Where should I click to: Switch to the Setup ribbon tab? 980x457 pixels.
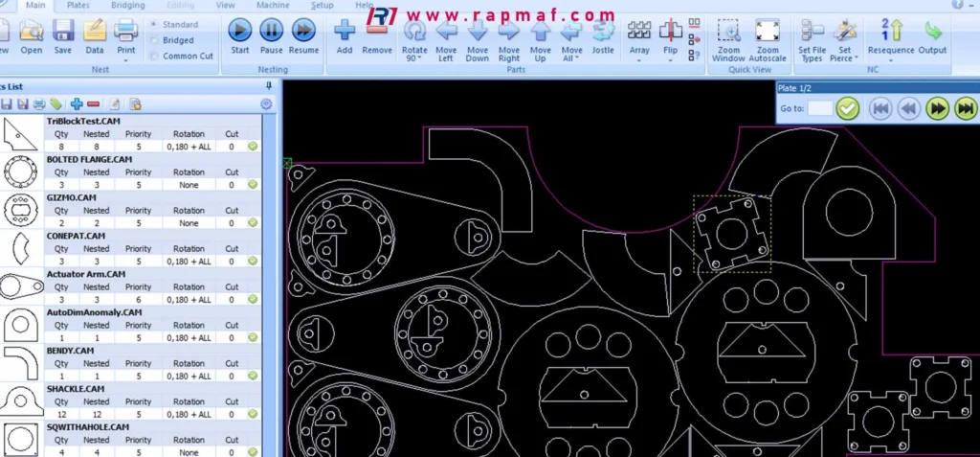coord(322,5)
